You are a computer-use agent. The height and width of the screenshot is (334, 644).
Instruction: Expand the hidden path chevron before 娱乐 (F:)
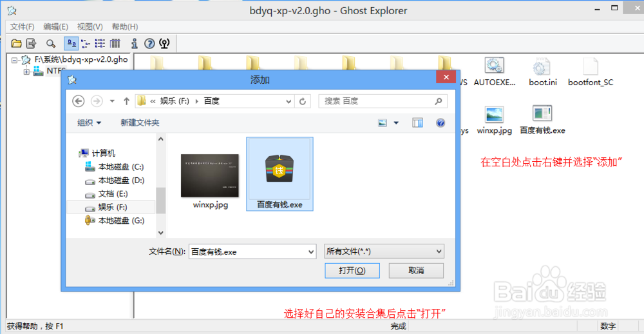[153, 101]
